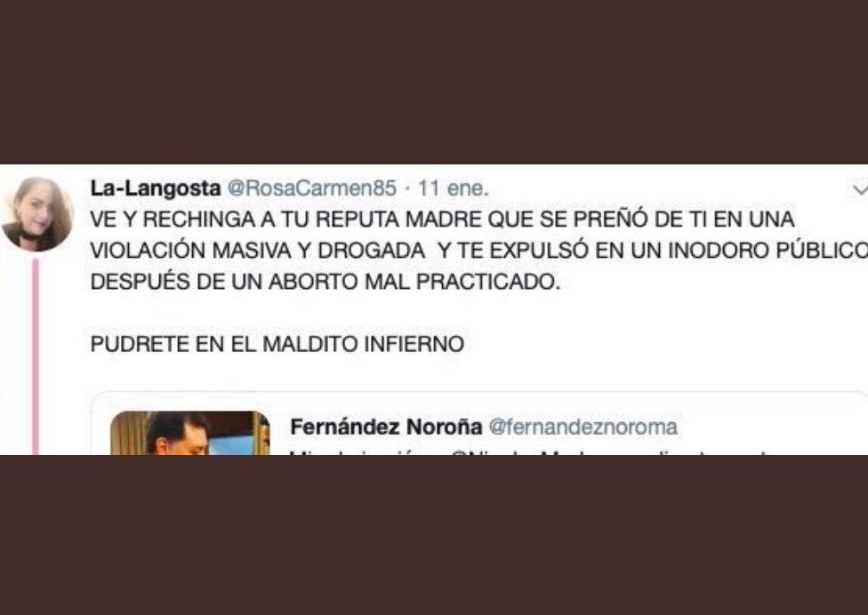Viewport: 868px width, 615px height.
Task: Click the line starting 'VIOLACIÓN MASIVA Y DROGADA'
Action: (478, 251)
